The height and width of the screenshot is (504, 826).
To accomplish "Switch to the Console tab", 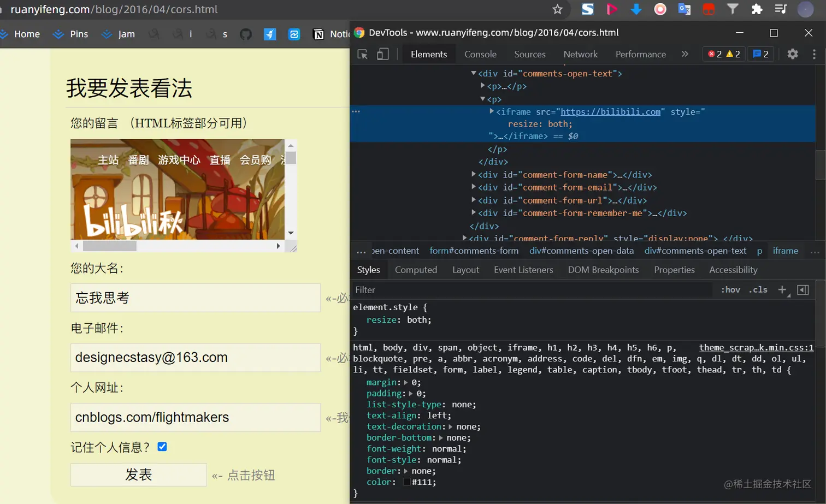I will [480, 54].
